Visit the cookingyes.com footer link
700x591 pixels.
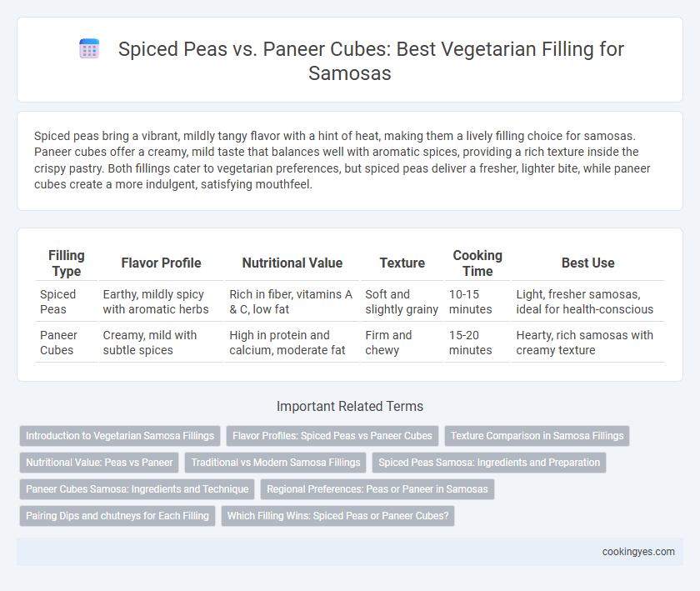click(x=638, y=552)
